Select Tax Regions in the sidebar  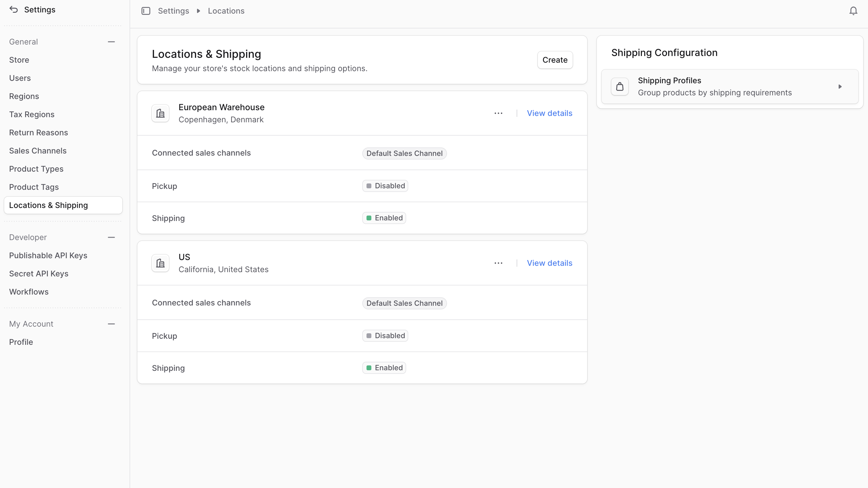tap(32, 114)
